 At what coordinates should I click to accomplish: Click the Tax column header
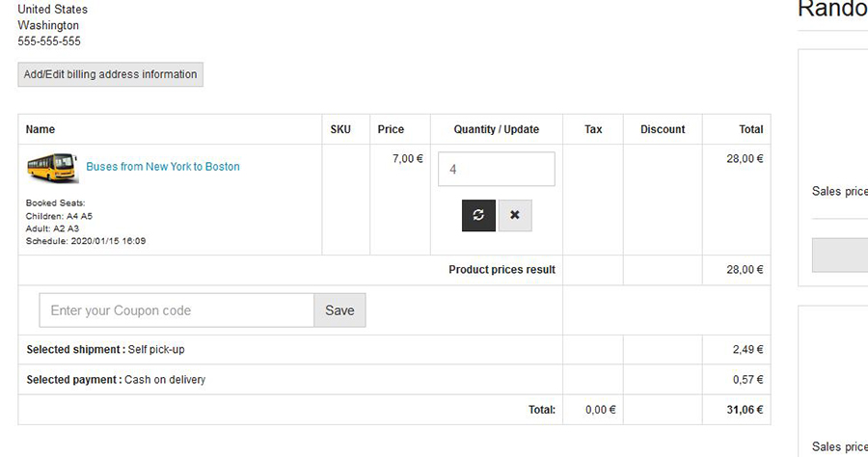593,129
